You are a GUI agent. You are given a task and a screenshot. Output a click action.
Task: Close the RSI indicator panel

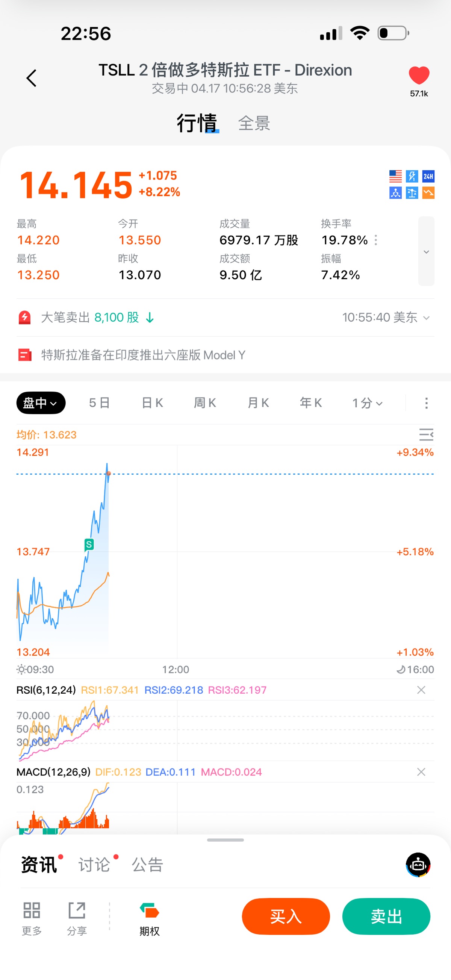pyautogui.click(x=421, y=690)
